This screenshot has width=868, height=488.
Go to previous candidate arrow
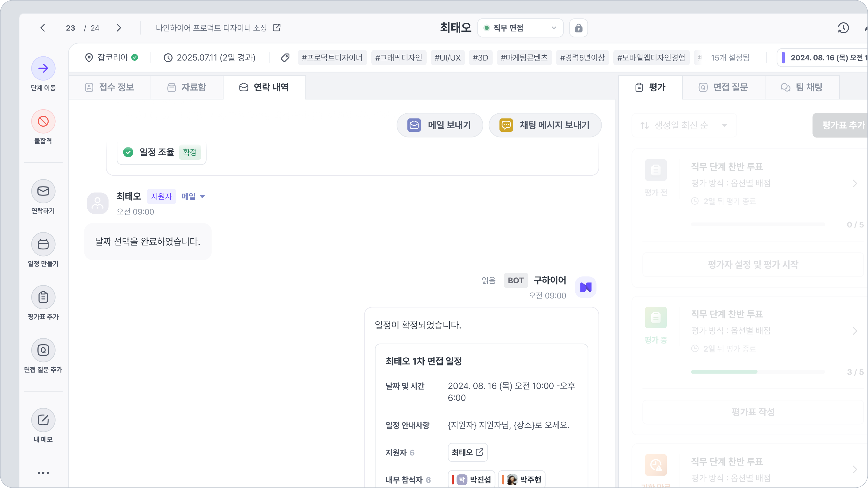coord(43,28)
